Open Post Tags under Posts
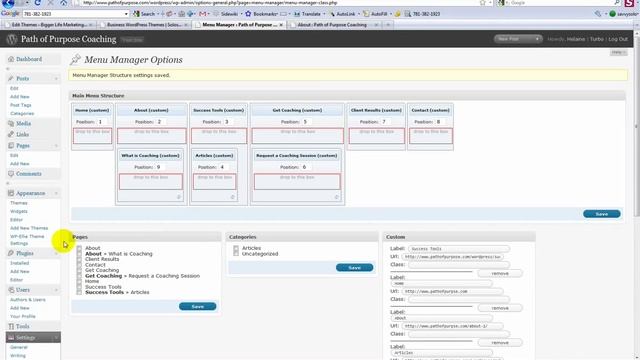This screenshot has height=360, width=640. point(20,105)
